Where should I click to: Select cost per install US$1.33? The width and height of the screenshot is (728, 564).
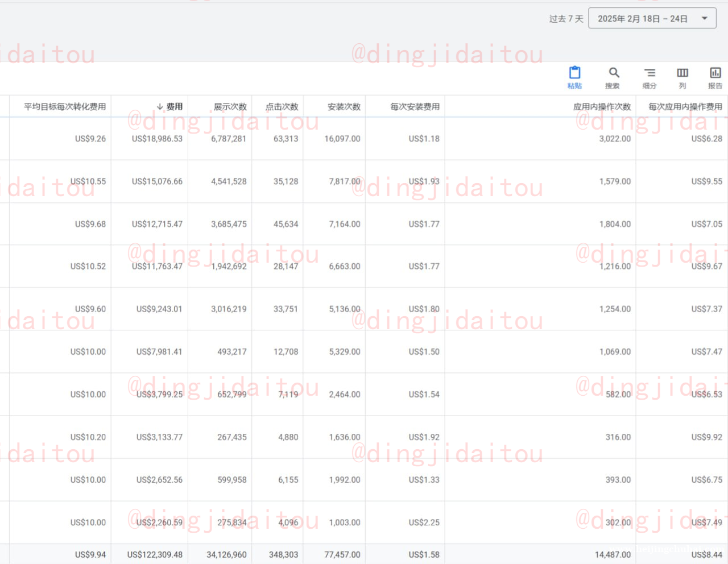tap(424, 479)
